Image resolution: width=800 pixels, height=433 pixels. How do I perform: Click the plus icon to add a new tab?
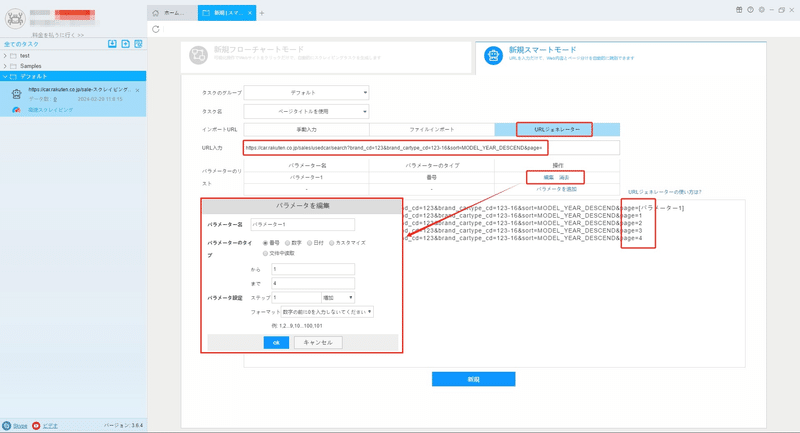pos(262,13)
